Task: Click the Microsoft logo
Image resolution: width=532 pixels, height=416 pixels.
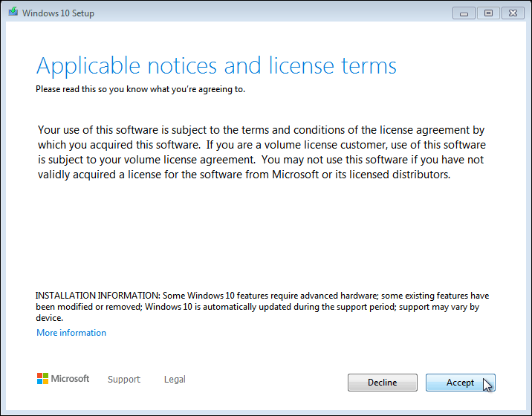Action: (63, 378)
